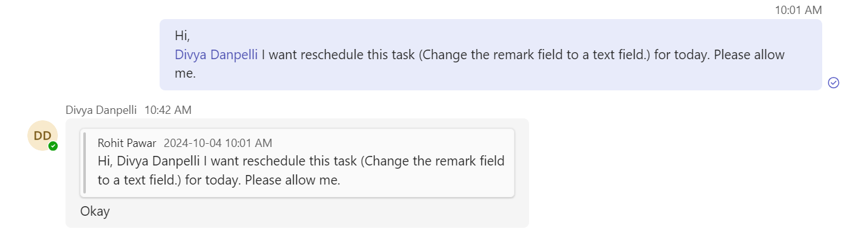Click the Hi, line in the sent message

pos(183,36)
